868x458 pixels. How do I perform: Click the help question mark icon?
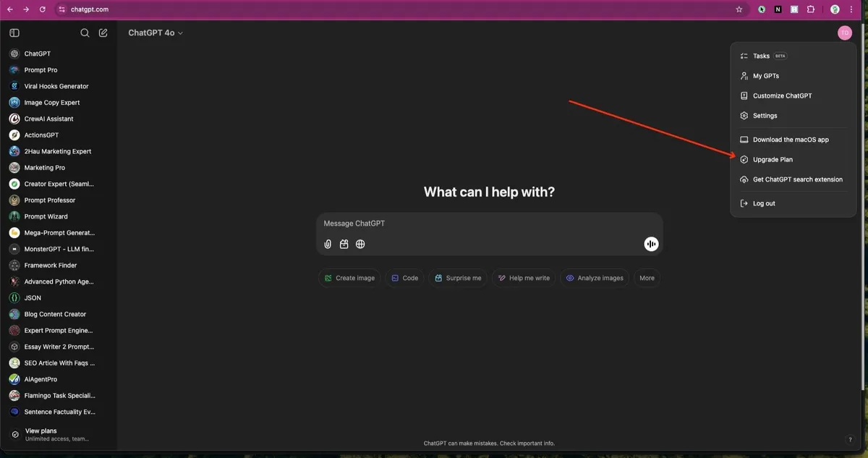coord(849,439)
